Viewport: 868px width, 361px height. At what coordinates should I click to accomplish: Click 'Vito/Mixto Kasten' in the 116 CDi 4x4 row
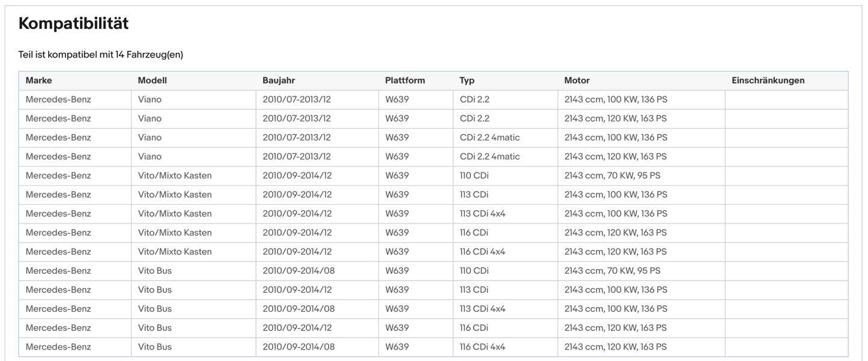click(x=175, y=252)
